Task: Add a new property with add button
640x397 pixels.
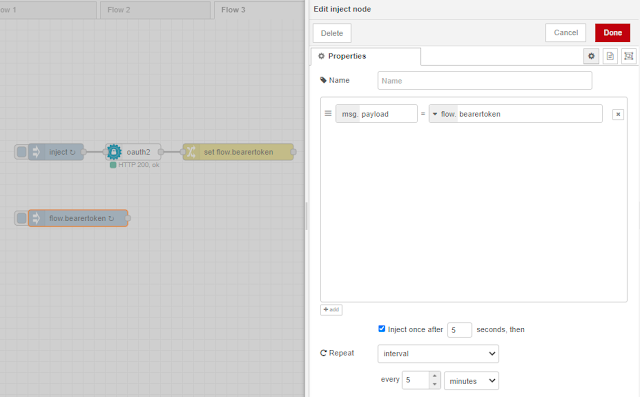Action: click(x=331, y=310)
